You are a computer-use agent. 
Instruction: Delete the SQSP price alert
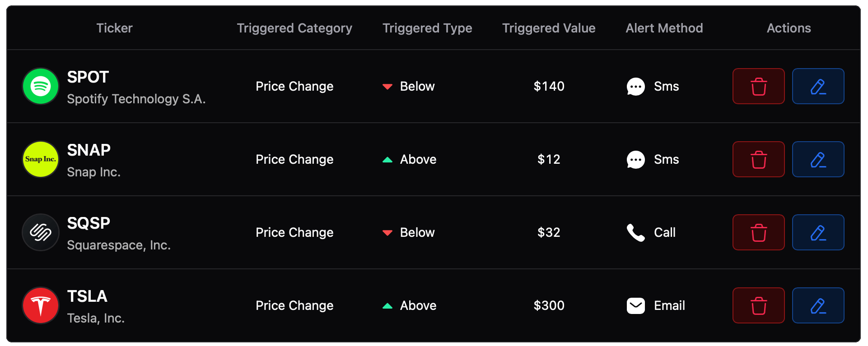tap(758, 232)
